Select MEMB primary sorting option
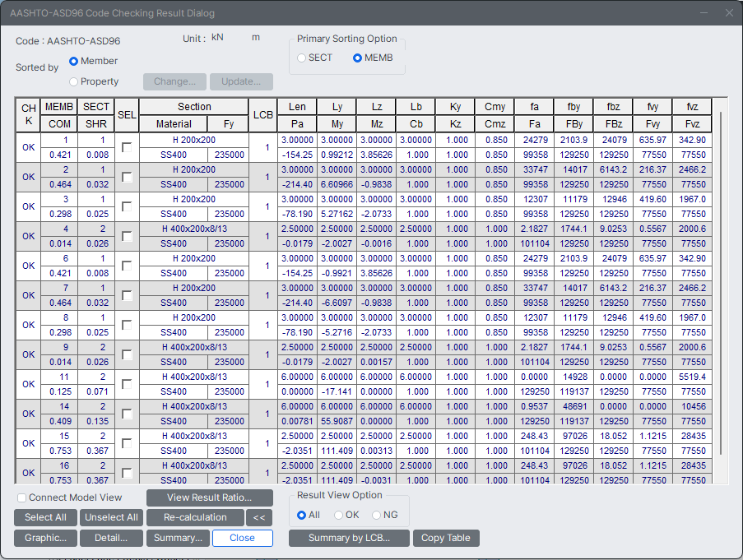This screenshot has height=560, width=743. pos(358,58)
